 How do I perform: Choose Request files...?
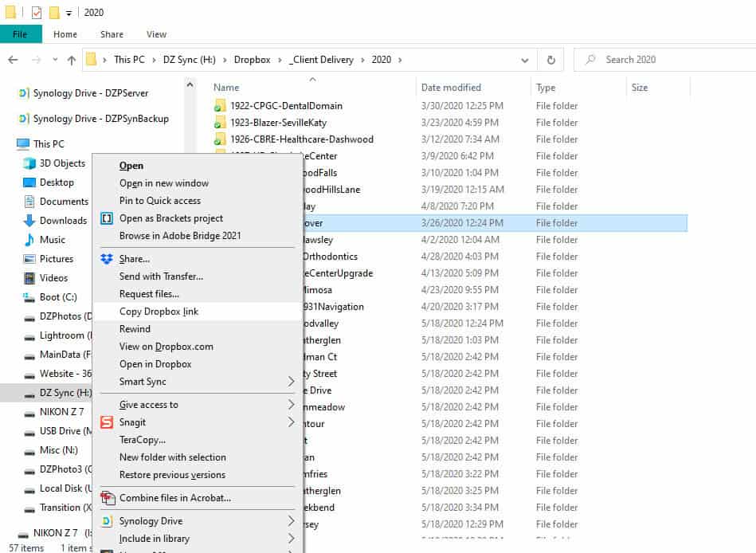pos(149,294)
